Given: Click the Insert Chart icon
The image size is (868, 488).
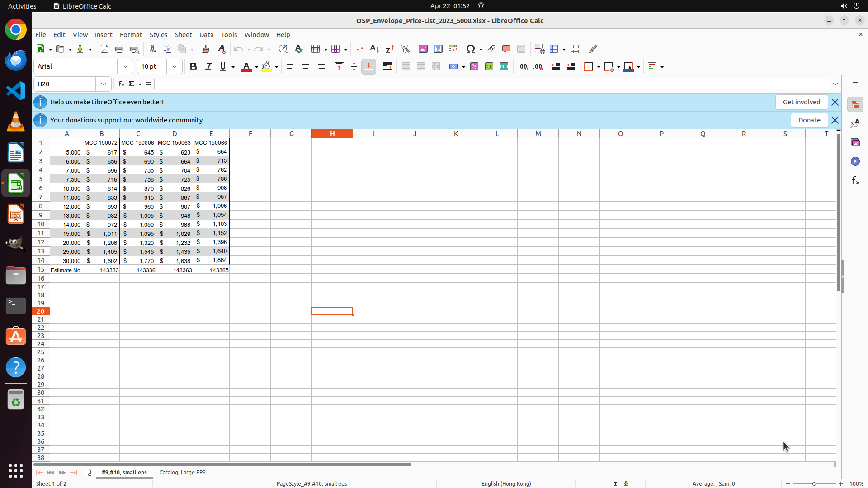Looking at the screenshot, I should tap(438, 49).
